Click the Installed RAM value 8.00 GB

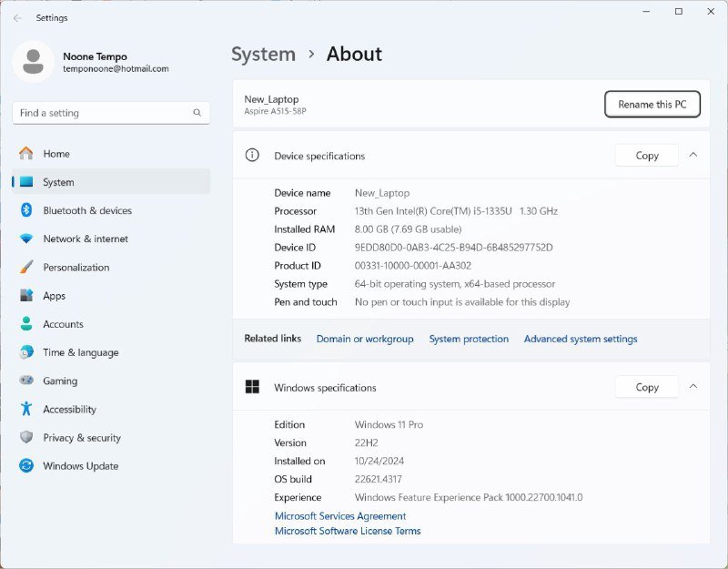tap(408, 229)
